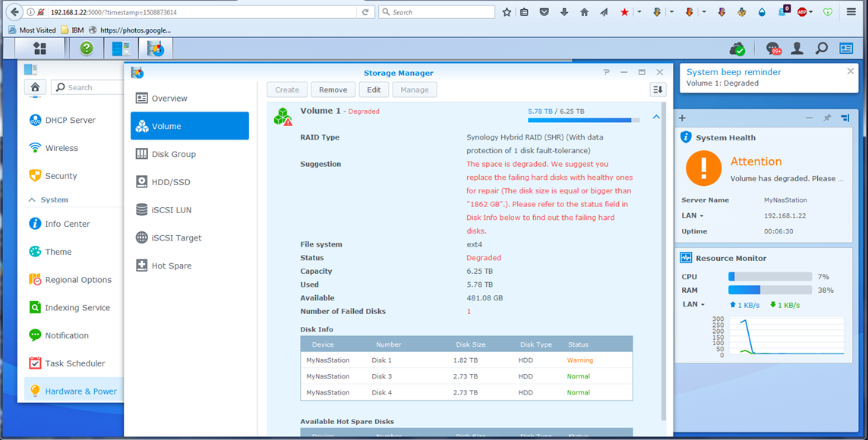Open the user account options icon
Image resolution: width=868 pixels, height=440 pixels.
[797, 49]
